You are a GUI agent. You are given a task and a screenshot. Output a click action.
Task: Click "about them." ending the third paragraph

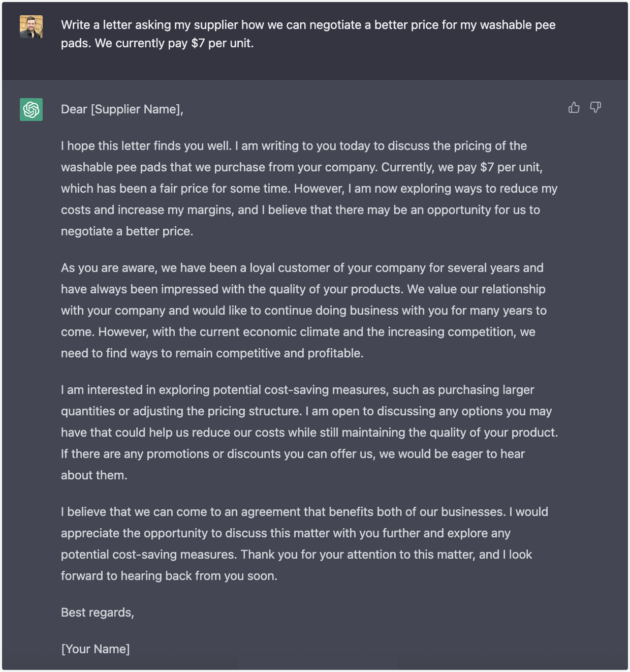(94, 475)
